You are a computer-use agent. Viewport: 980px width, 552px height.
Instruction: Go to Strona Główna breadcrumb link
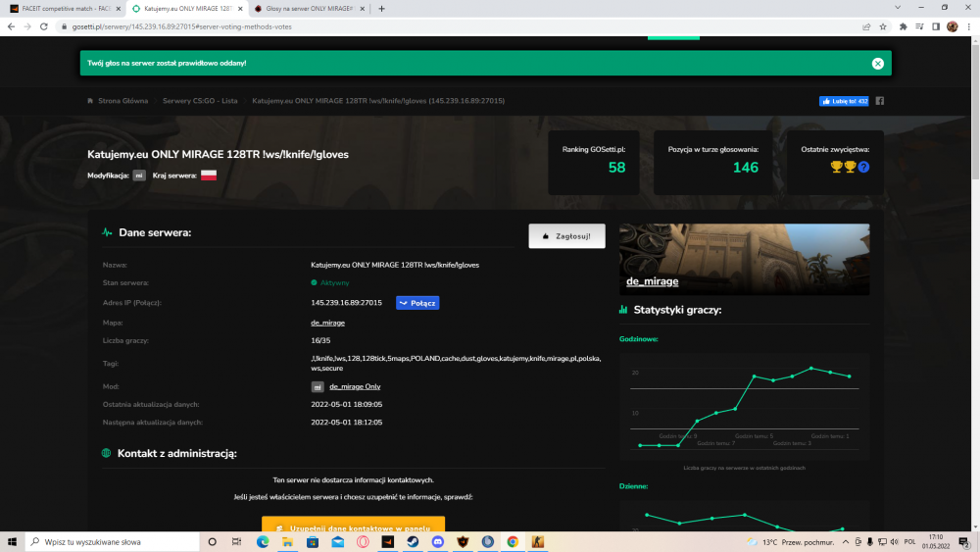pyautogui.click(x=123, y=101)
